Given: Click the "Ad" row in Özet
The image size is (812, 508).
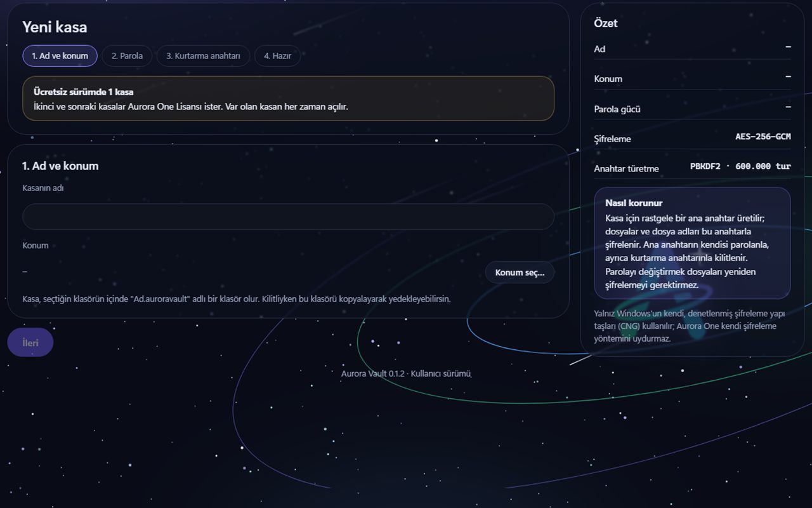Looking at the screenshot, I should [692, 49].
